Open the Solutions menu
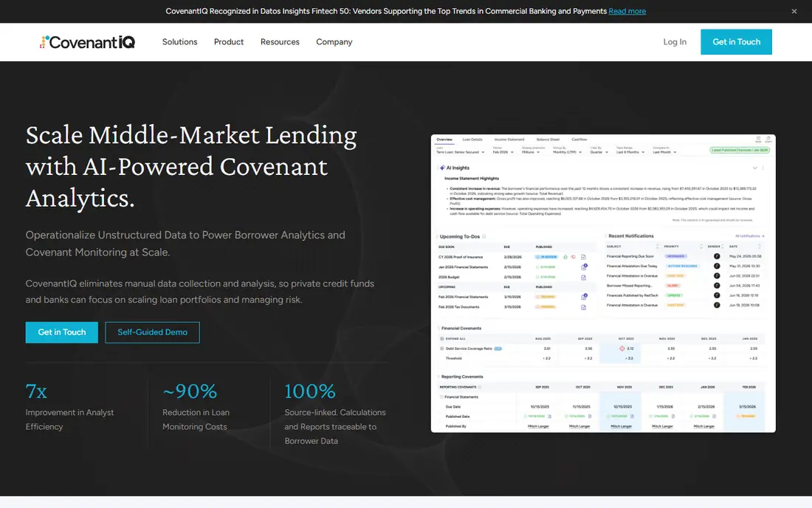Image resolution: width=812 pixels, height=508 pixels. pos(179,42)
